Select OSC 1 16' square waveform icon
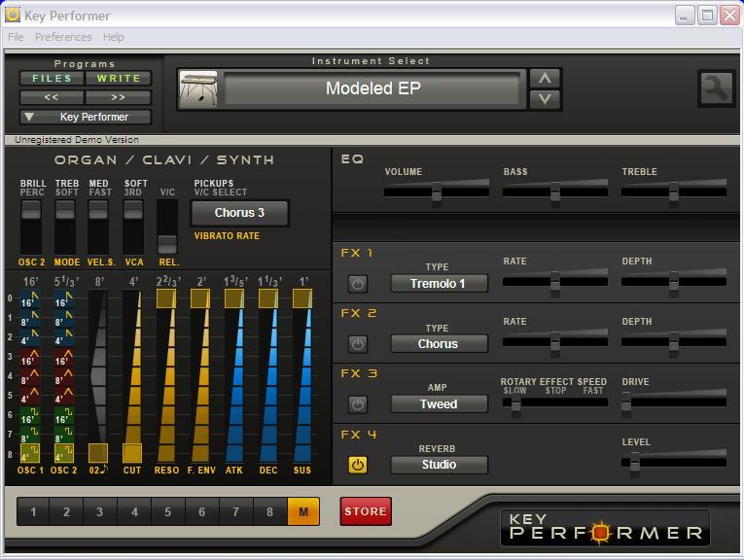 click(30, 416)
